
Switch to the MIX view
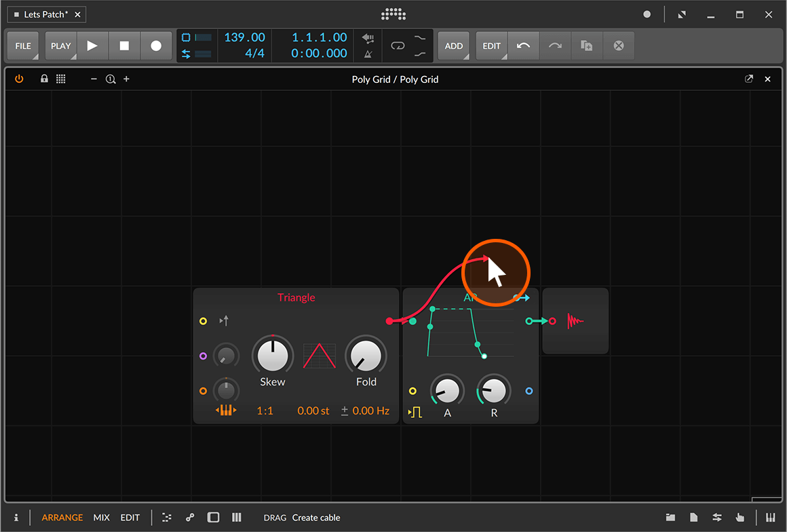[x=102, y=518]
